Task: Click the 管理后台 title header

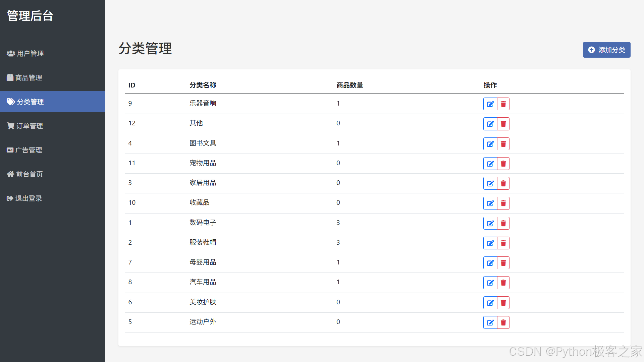Action: [x=30, y=16]
